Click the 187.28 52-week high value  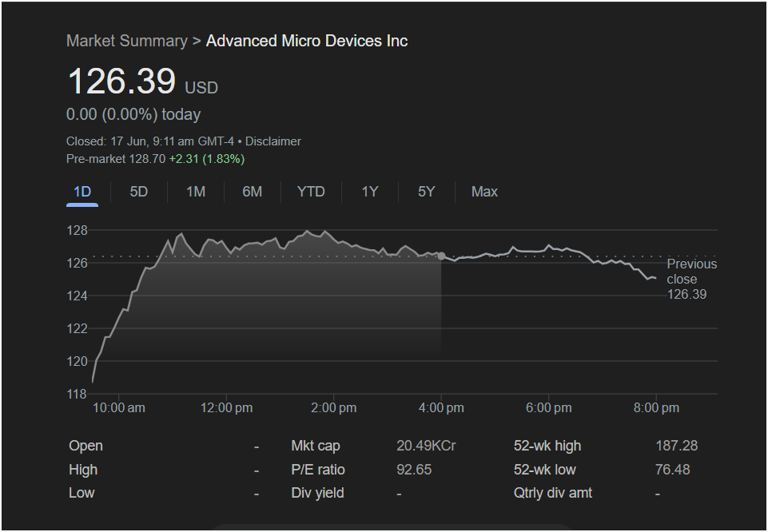pos(676,446)
